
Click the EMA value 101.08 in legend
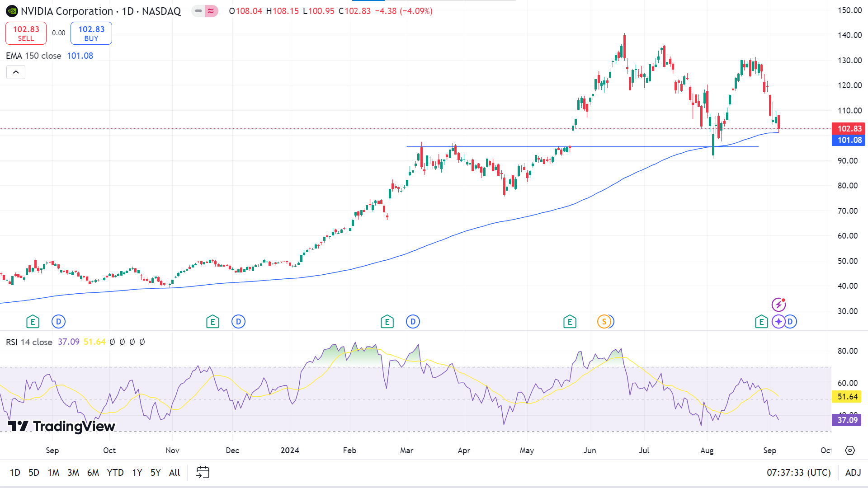click(80, 56)
